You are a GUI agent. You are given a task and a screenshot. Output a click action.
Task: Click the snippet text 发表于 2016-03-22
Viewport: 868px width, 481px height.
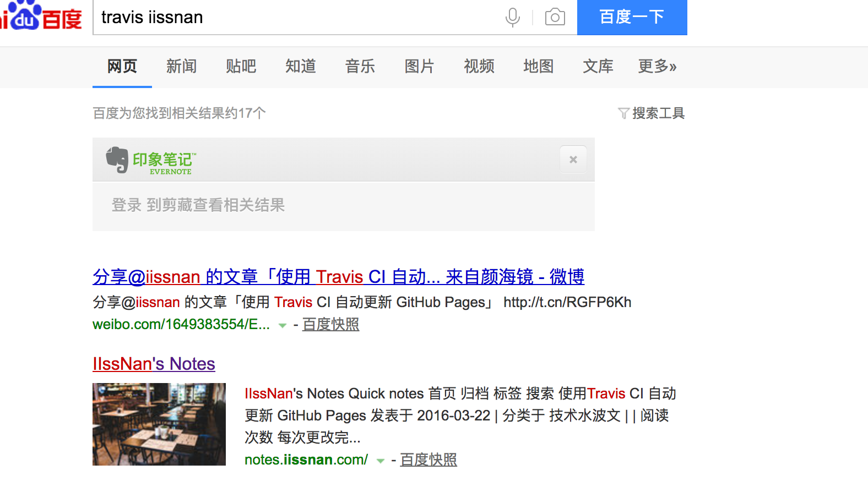(x=431, y=416)
